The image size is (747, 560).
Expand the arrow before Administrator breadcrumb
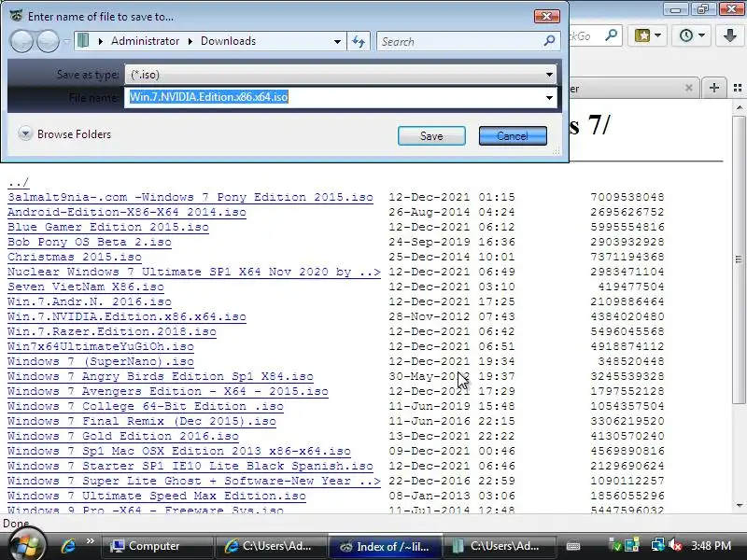click(x=101, y=41)
